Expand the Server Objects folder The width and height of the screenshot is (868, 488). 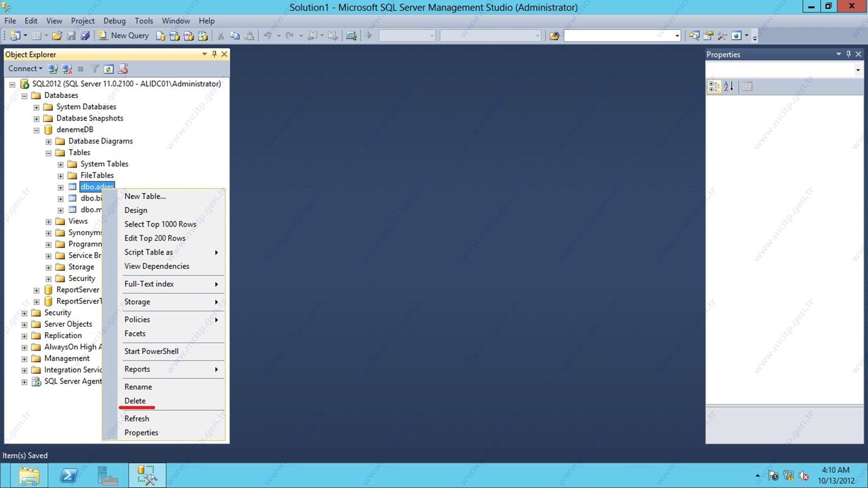(x=24, y=324)
